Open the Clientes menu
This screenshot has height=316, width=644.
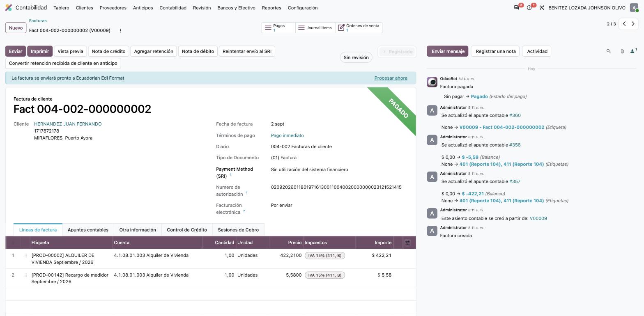click(x=84, y=8)
